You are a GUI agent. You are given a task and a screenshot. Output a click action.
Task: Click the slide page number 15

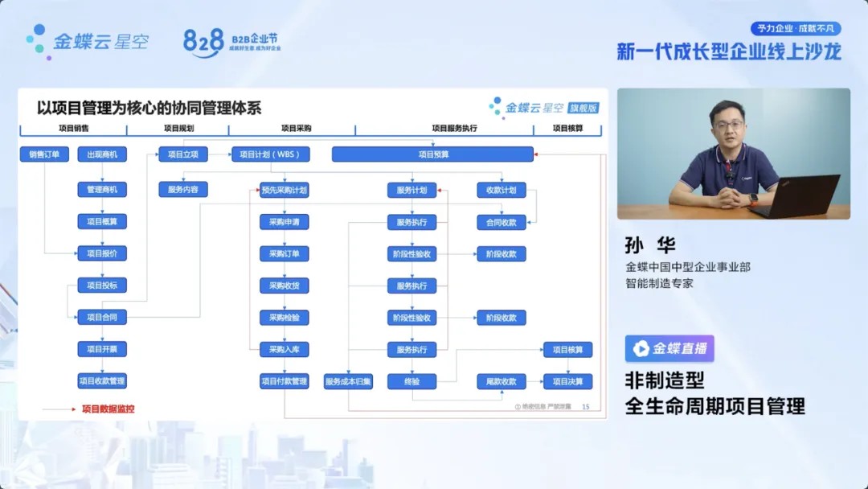tap(586, 407)
